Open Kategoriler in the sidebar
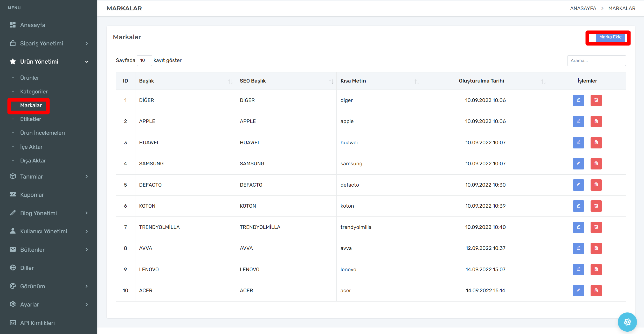The image size is (644, 334). [34, 92]
